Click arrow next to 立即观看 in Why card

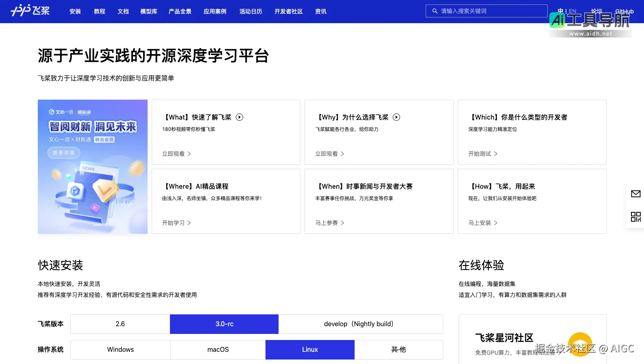pyautogui.click(x=342, y=154)
